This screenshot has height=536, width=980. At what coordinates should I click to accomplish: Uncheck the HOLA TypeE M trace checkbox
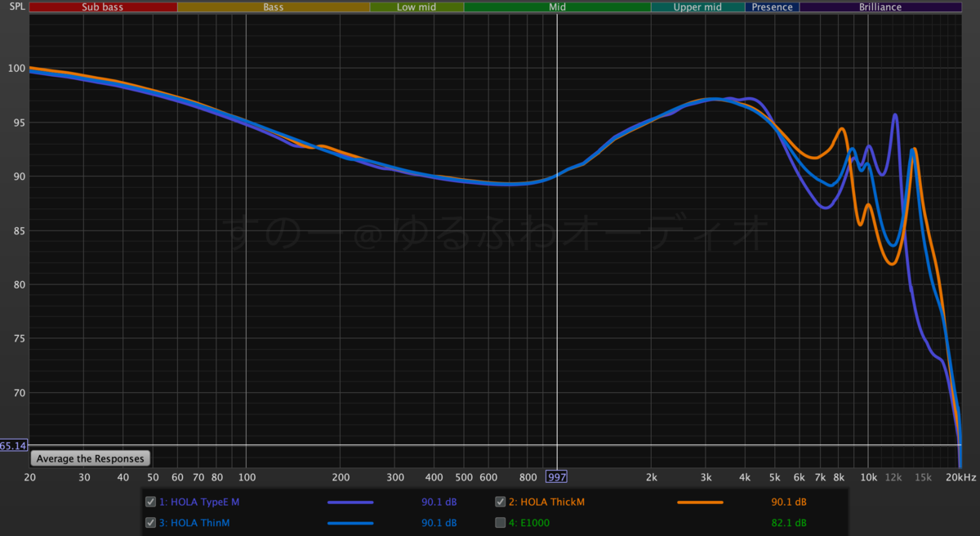coord(150,502)
